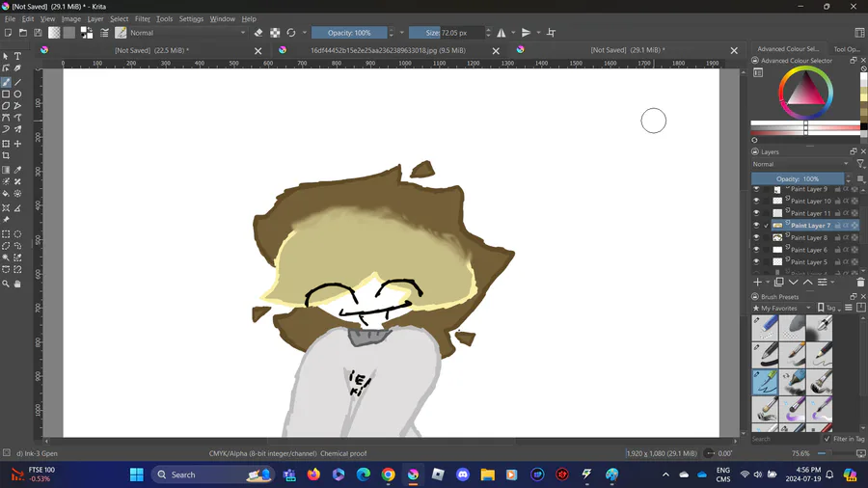The height and width of the screenshot is (488, 868).
Task: Open the toolbar blending mode Normal dropdown
Action: (x=188, y=33)
